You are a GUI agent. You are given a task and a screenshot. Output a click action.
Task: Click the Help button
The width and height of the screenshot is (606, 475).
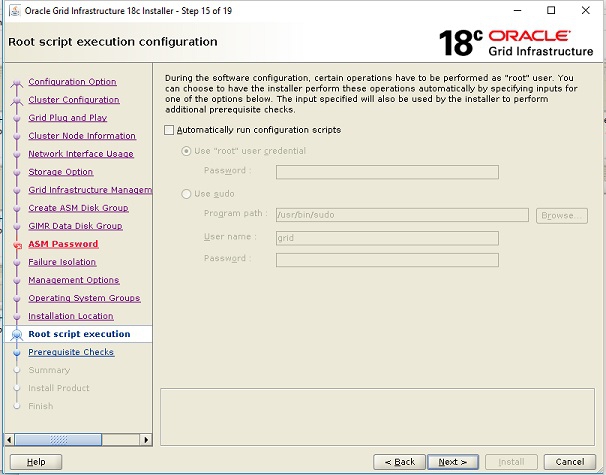36,462
